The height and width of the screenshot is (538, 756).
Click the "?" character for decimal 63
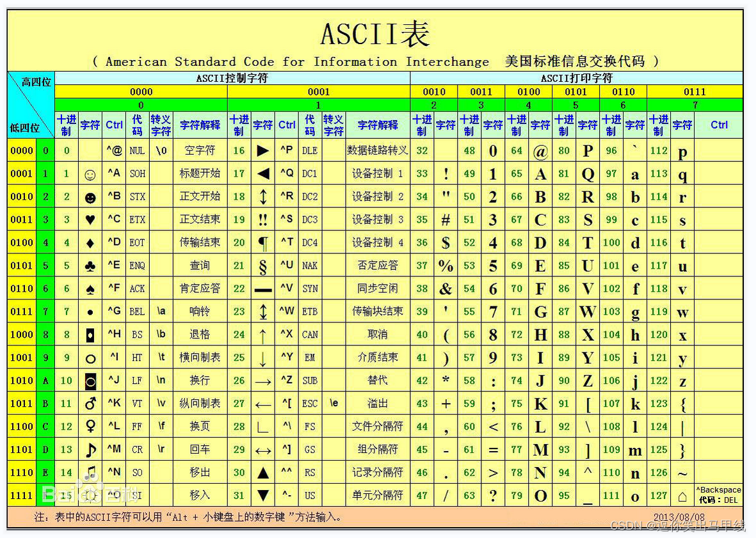(x=493, y=496)
